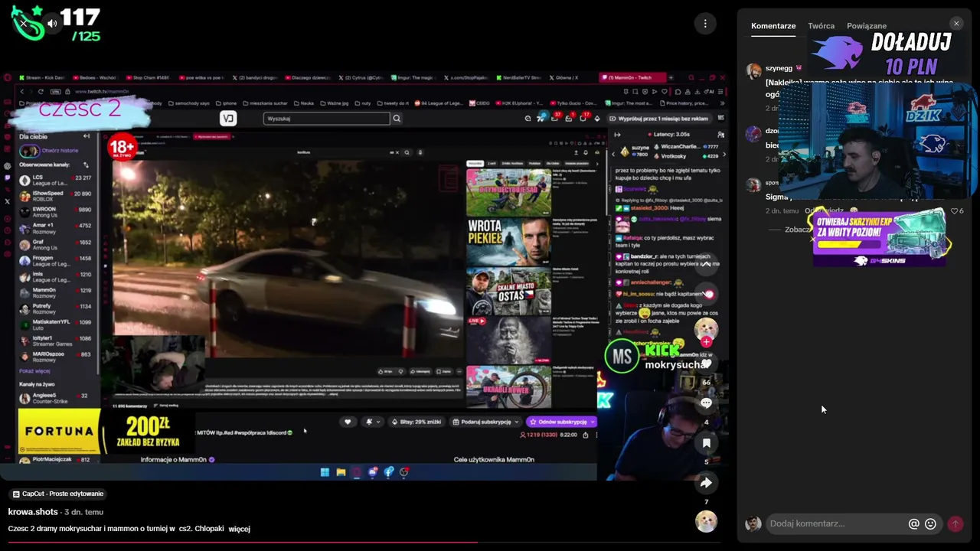The image size is (980, 551).
Task: Switch to the Komentarze tab
Action: [x=773, y=26]
